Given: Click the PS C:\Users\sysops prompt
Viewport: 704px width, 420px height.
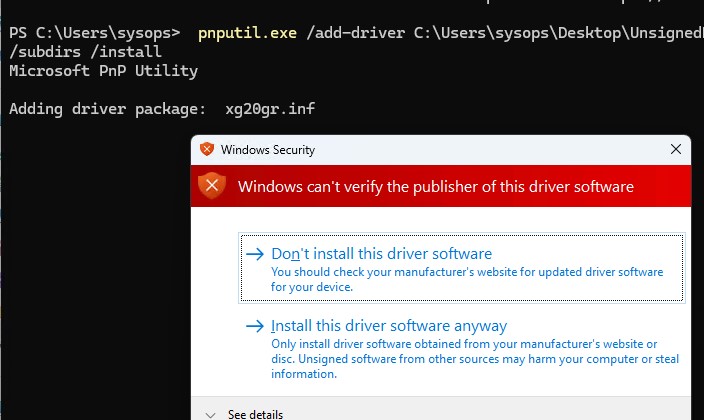Looking at the screenshot, I should 95,33.
